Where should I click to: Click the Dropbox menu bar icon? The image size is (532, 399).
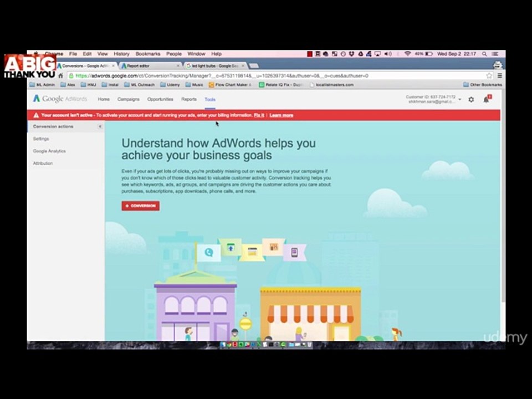tap(351, 54)
